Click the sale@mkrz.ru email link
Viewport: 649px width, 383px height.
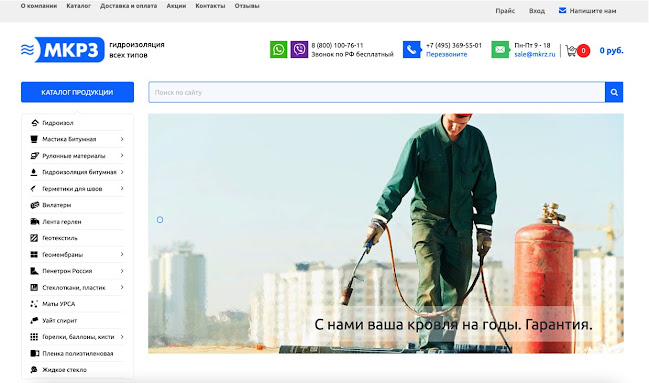pyautogui.click(x=535, y=54)
